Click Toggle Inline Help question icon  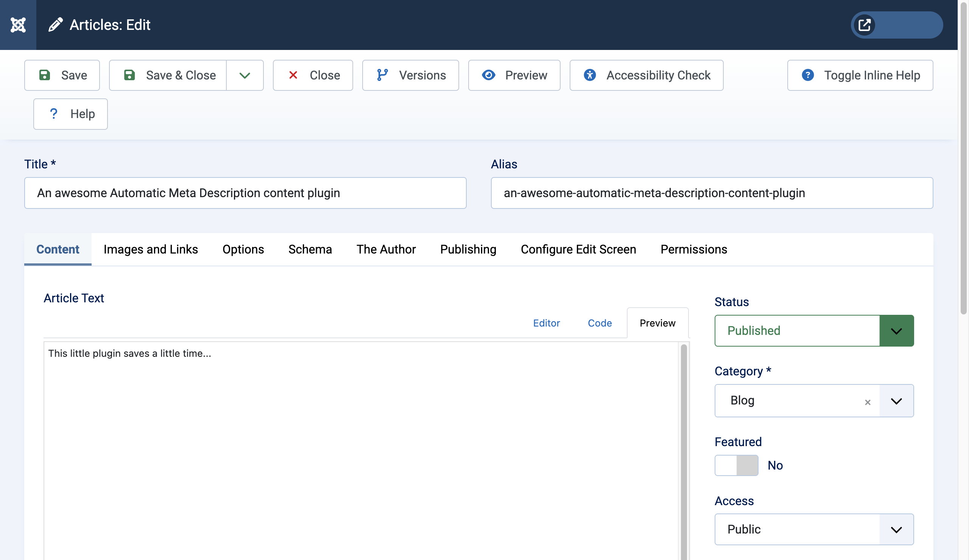[807, 75]
